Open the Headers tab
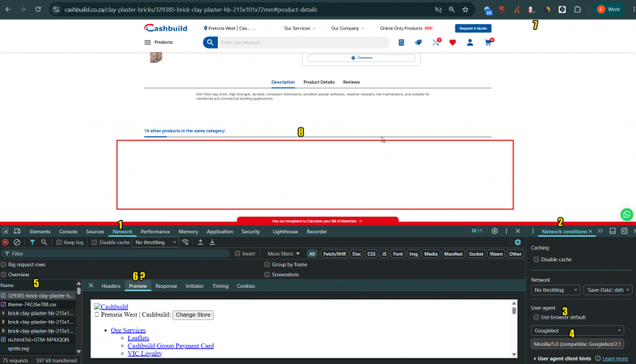Image resolution: width=636 pixels, height=364 pixels. (x=111, y=285)
